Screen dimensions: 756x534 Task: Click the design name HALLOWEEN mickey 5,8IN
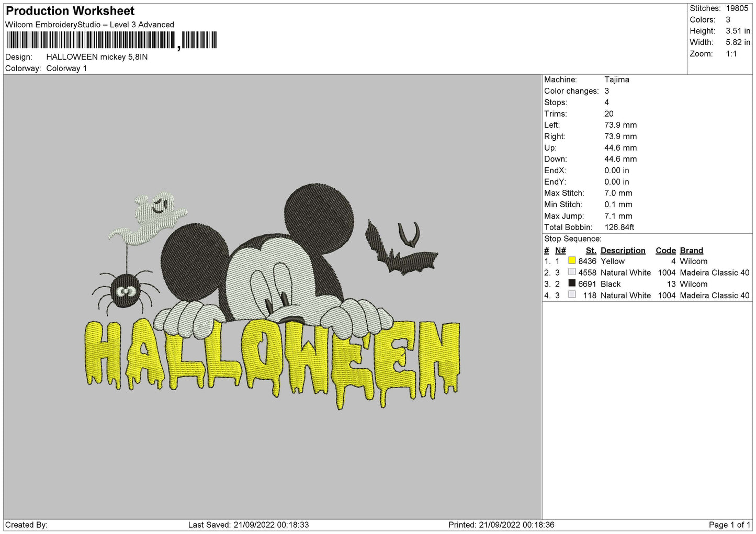(97, 57)
